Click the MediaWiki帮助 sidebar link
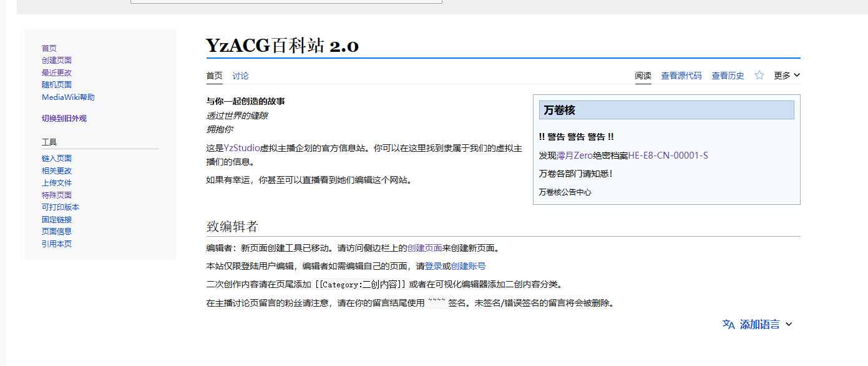 [x=68, y=97]
